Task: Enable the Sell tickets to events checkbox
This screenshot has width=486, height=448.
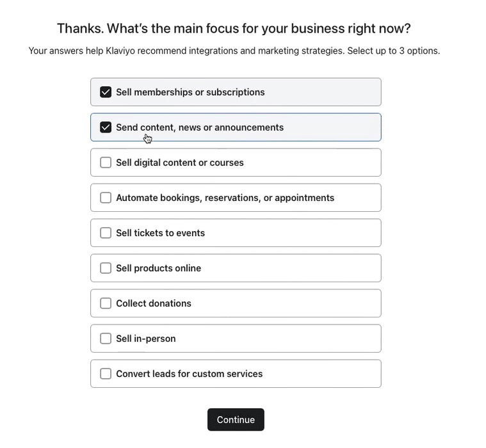Action: point(106,233)
